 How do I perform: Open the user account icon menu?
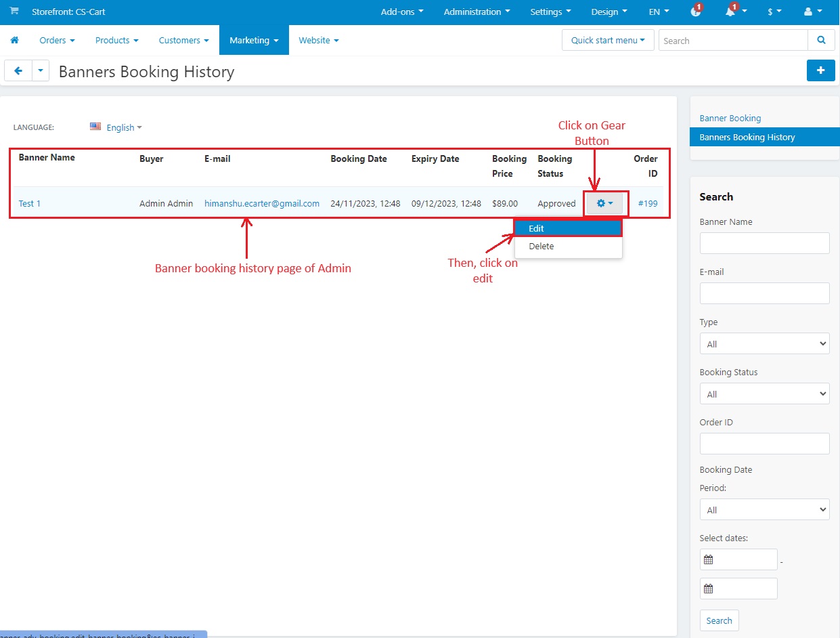tap(811, 12)
